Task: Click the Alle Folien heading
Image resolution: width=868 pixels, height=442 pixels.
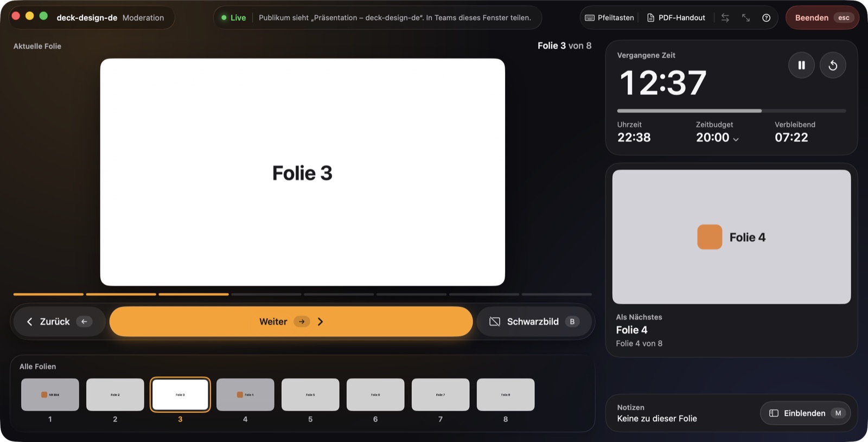Action: pyautogui.click(x=37, y=367)
